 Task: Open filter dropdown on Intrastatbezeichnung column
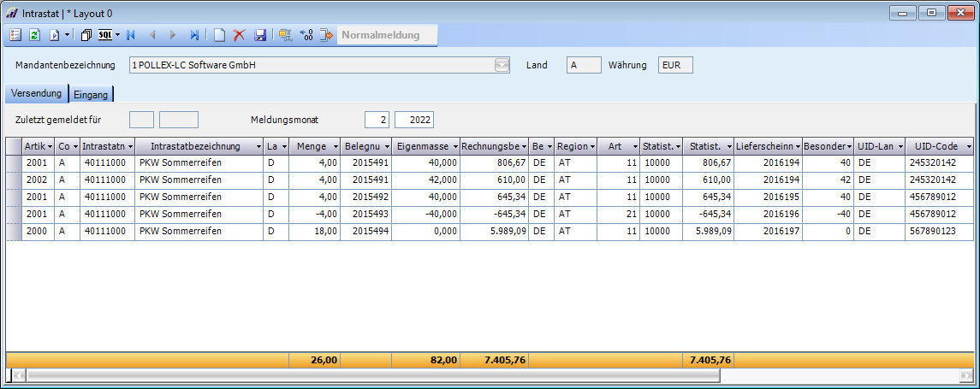click(x=258, y=147)
